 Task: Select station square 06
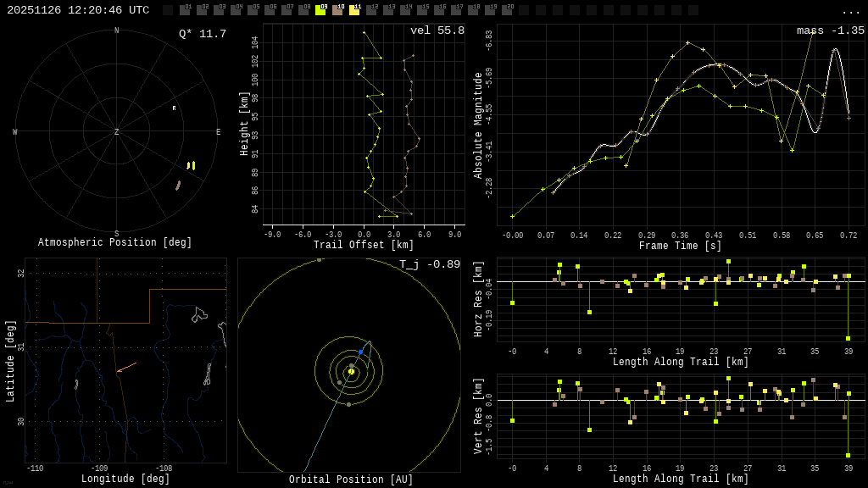(270, 10)
